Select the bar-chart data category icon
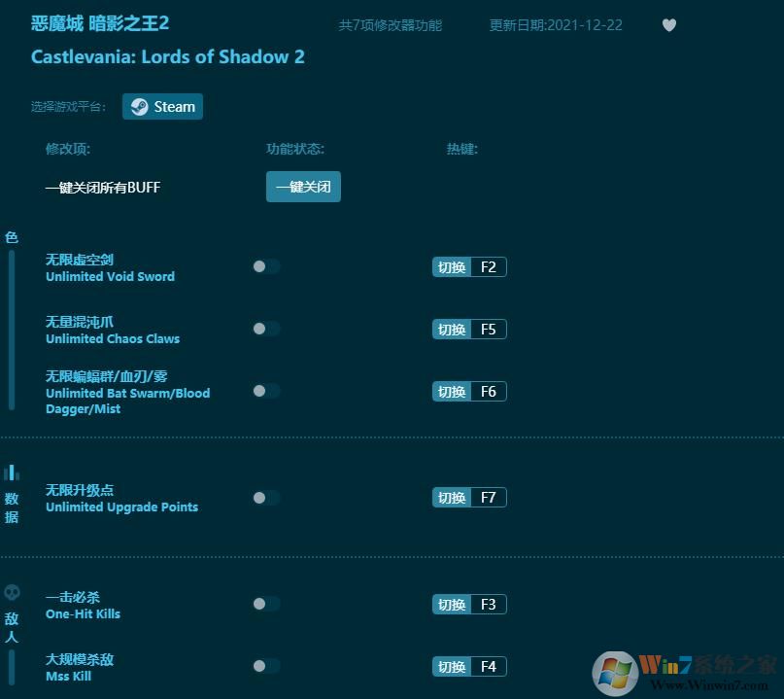This screenshot has width=784, height=699. tap(12, 473)
